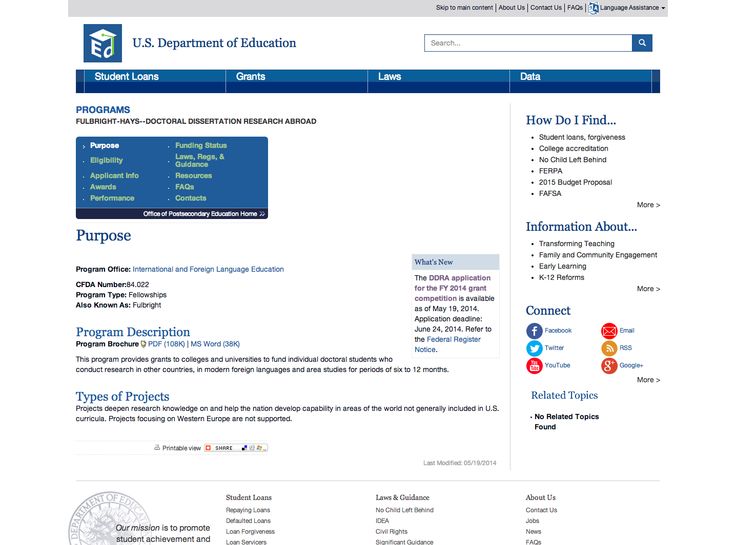The height and width of the screenshot is (545, 736).
Task: Open Laws, Regs, & Guidance section
Action: [199, 161]
